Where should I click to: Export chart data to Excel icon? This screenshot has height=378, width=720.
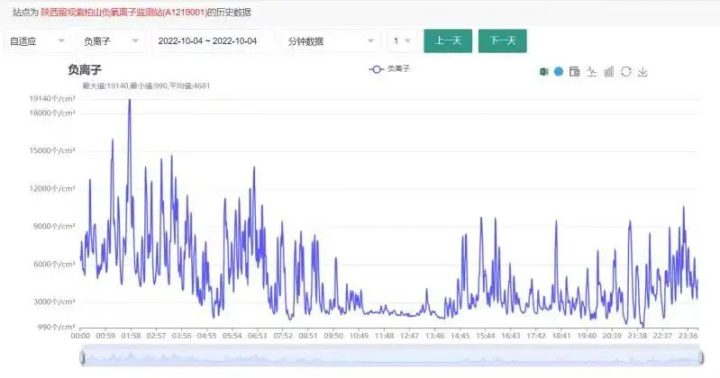tap(544, 72)
